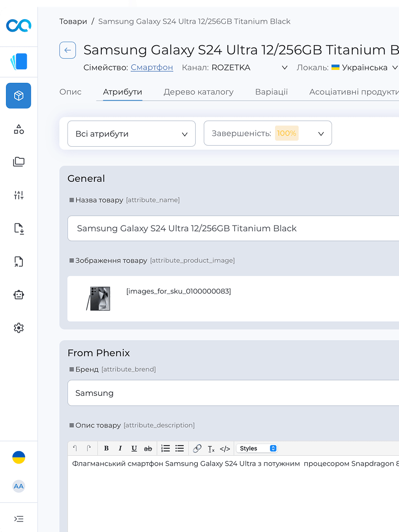Image resolution: width=399 pixels, height=532 pixels.
Task: Click the [attribute_product_image] code label
Action: click(193, 260)
